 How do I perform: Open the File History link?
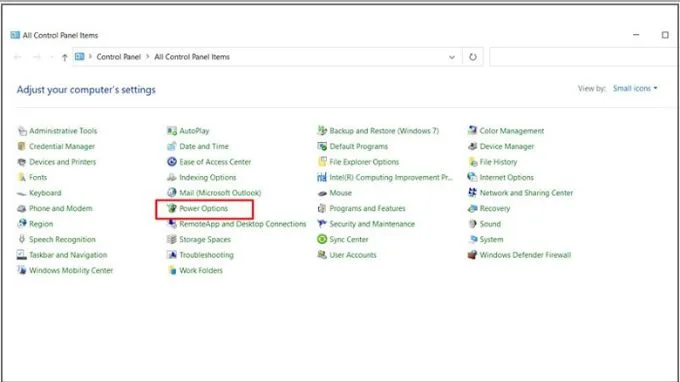coord(498,162)
